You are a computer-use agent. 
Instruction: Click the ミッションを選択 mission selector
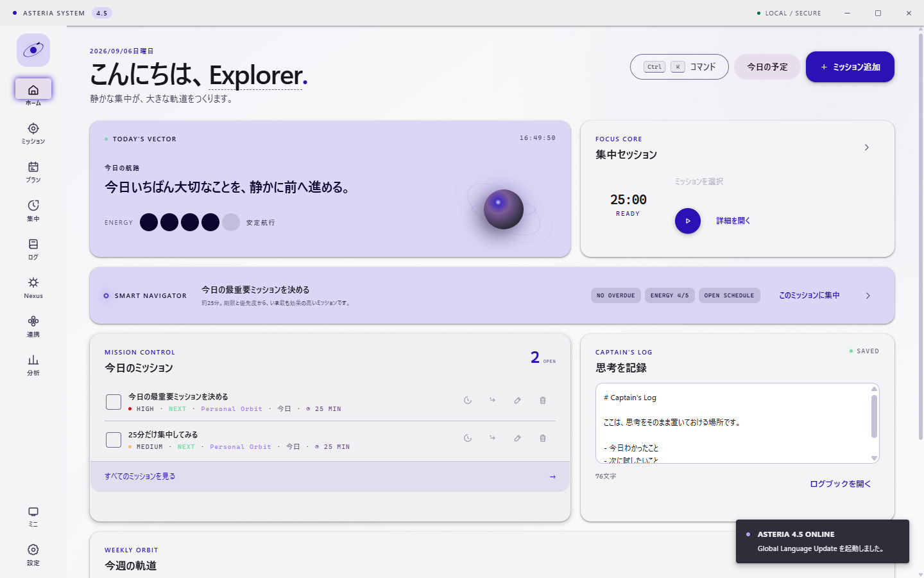(x=699, y=182)
